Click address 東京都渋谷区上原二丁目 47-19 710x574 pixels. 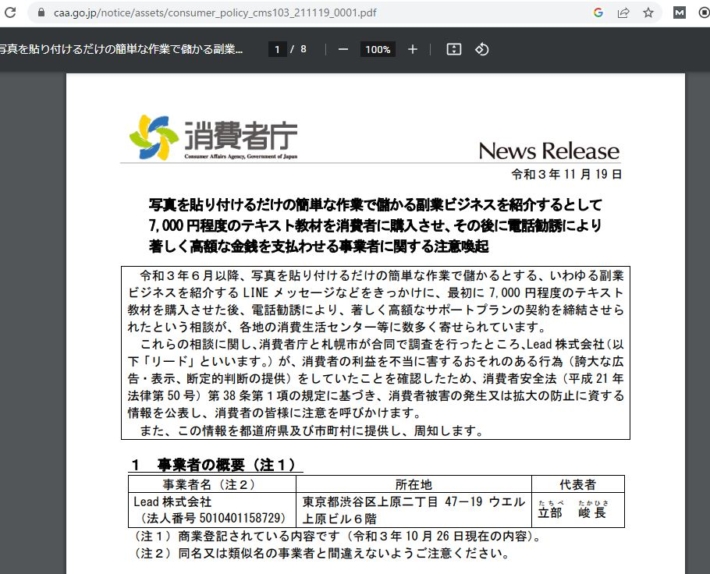click(x=413, y=502)
